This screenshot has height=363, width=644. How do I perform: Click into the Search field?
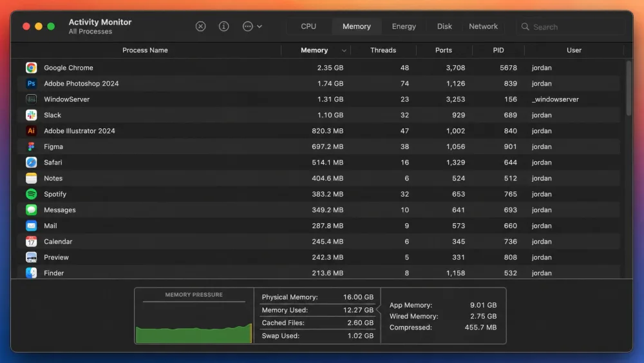pos(571,26)
